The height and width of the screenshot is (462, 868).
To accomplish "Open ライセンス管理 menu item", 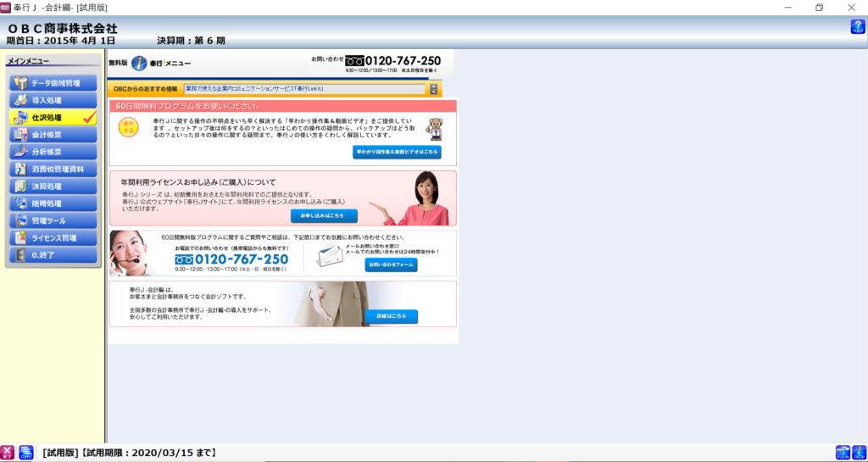I will [53, 238].
